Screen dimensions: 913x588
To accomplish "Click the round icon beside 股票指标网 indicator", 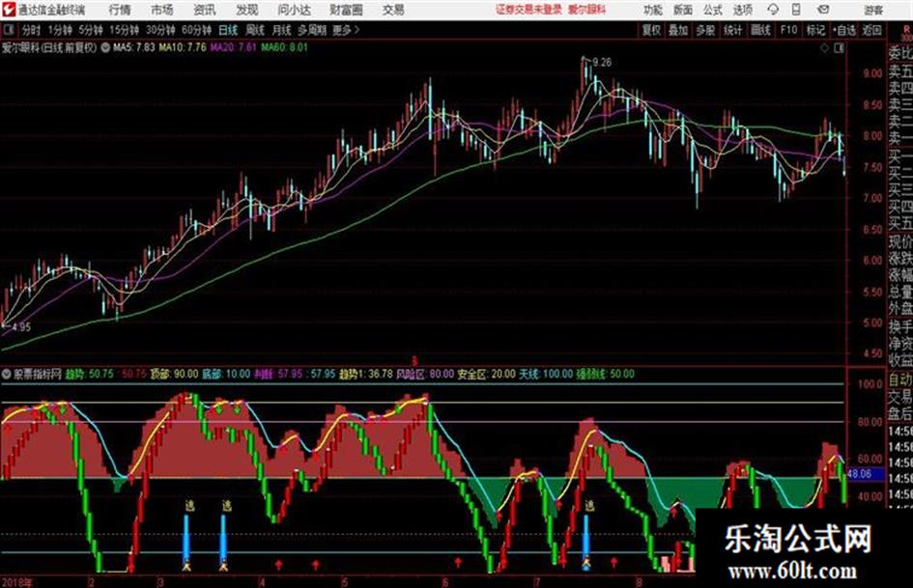I will click(7, 375).
